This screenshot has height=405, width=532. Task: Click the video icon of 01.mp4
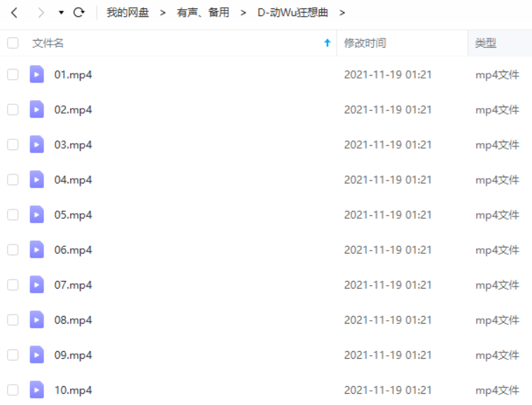(36, 74)
